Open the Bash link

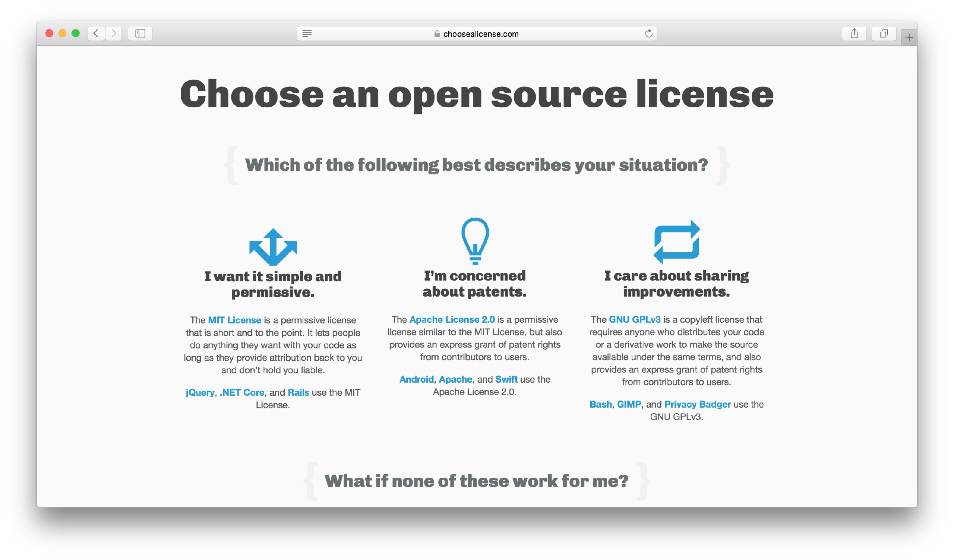pos(600,404)
